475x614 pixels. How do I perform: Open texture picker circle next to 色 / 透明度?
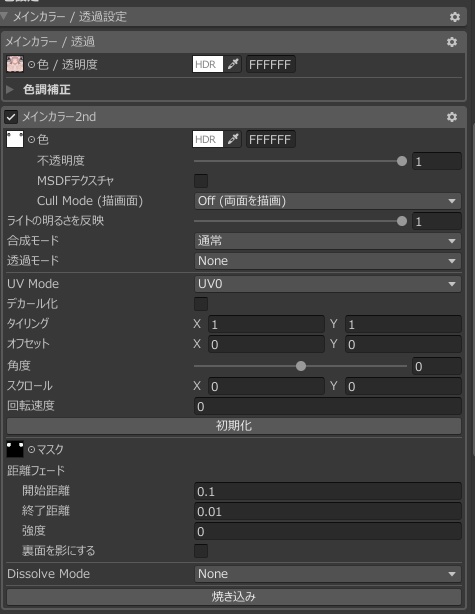(x=31, y=65)
